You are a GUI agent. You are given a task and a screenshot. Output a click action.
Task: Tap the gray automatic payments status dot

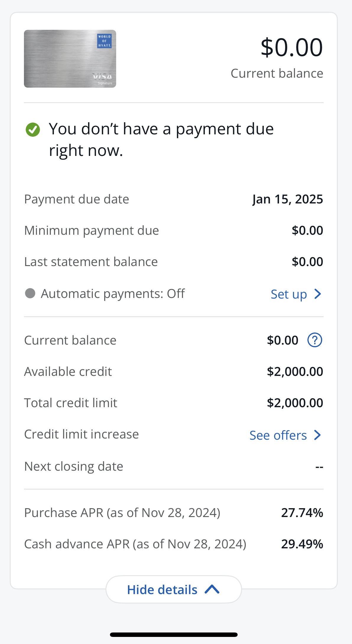tap(30, 294)
